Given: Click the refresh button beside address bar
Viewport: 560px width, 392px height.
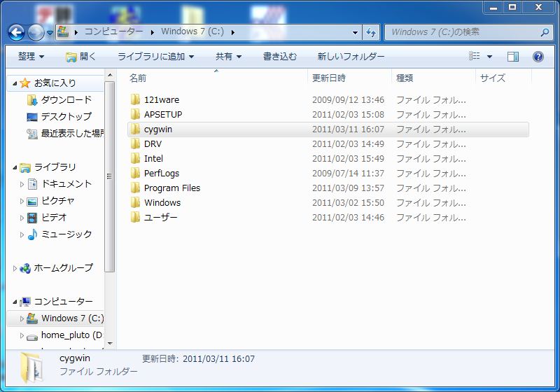Looking at the screenshot, I should point(371,32).
